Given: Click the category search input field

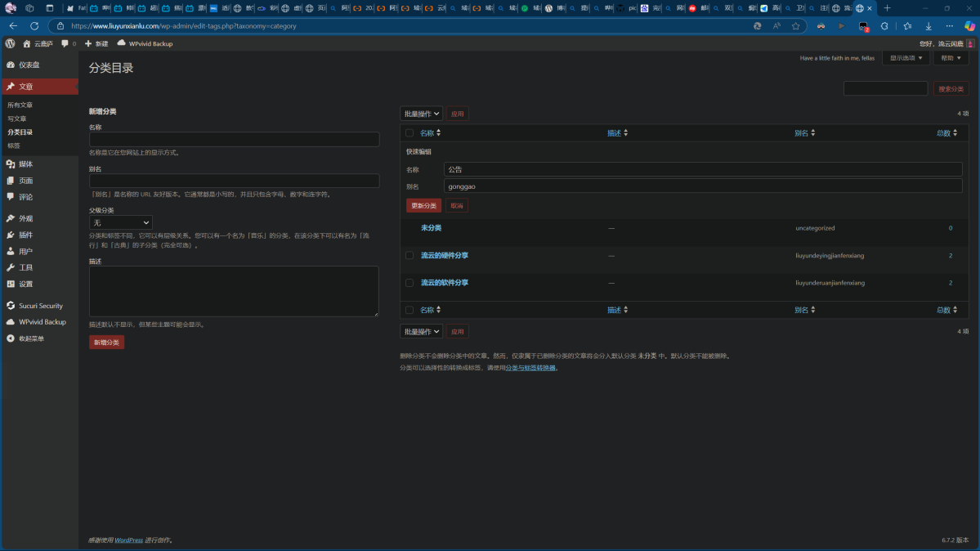Looking at the screenshot, I should point(885,88).
